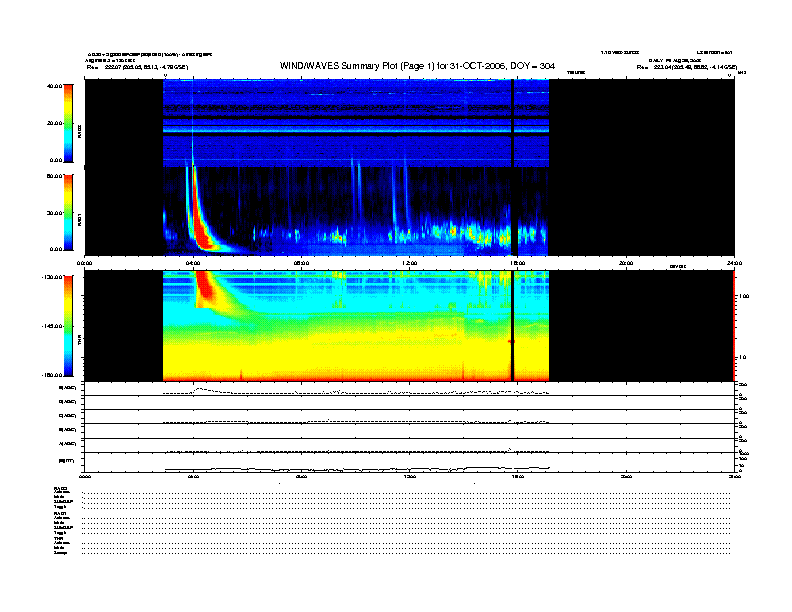The width and height of the screenshot is (792, 612).
Task: Click the RAD1 vertical axis label
Action: [x=79, y=219]
